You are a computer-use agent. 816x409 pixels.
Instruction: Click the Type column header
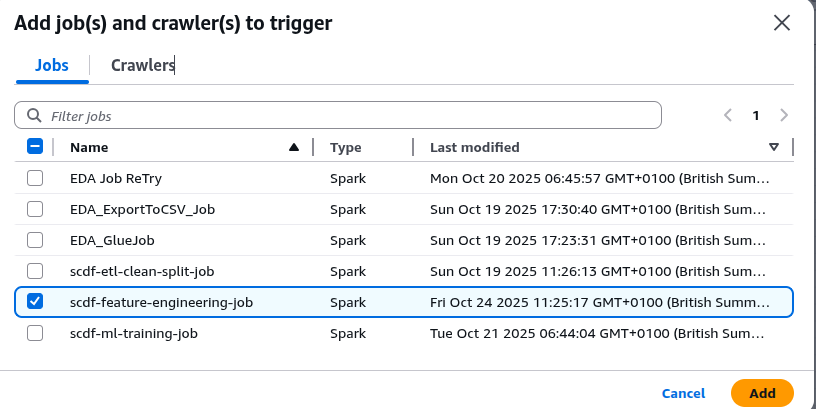click(346, 147)
